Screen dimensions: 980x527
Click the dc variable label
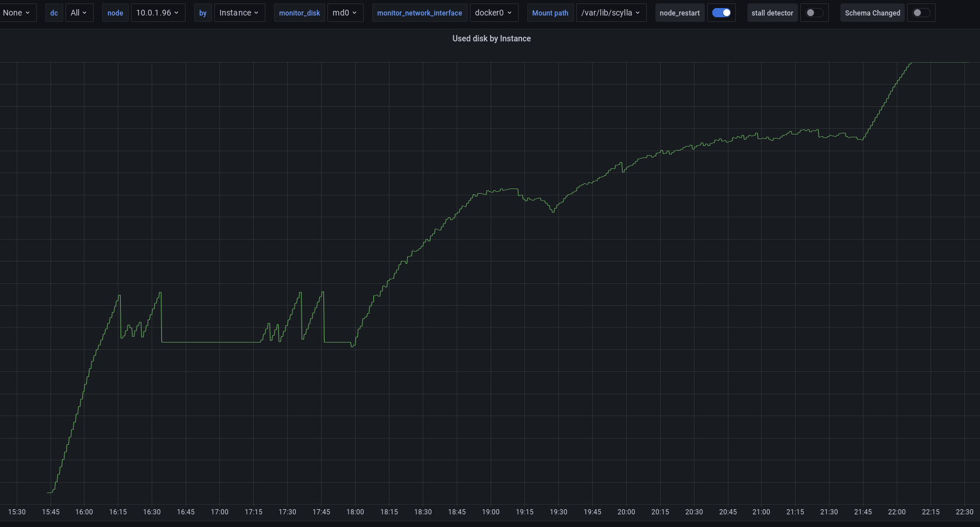(54, 13)
